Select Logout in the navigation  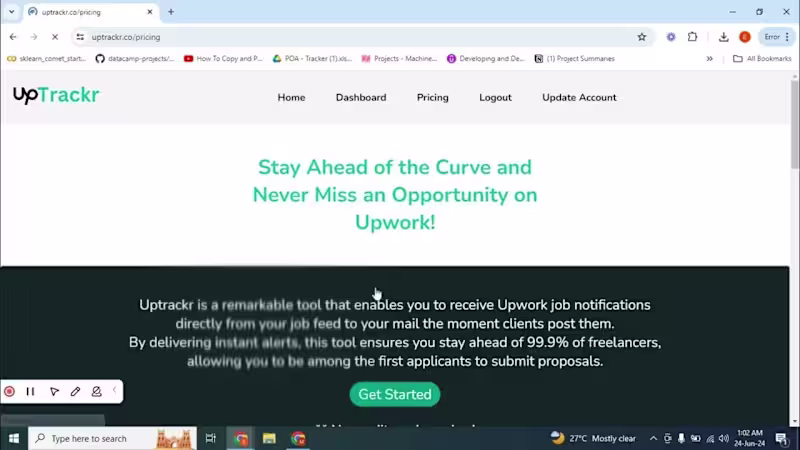point(495,97)
